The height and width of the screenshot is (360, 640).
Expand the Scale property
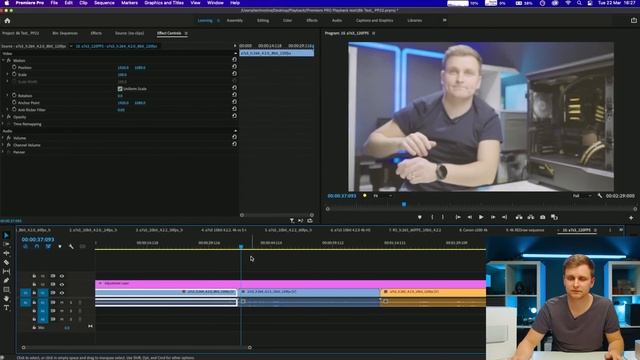(8, 74)
